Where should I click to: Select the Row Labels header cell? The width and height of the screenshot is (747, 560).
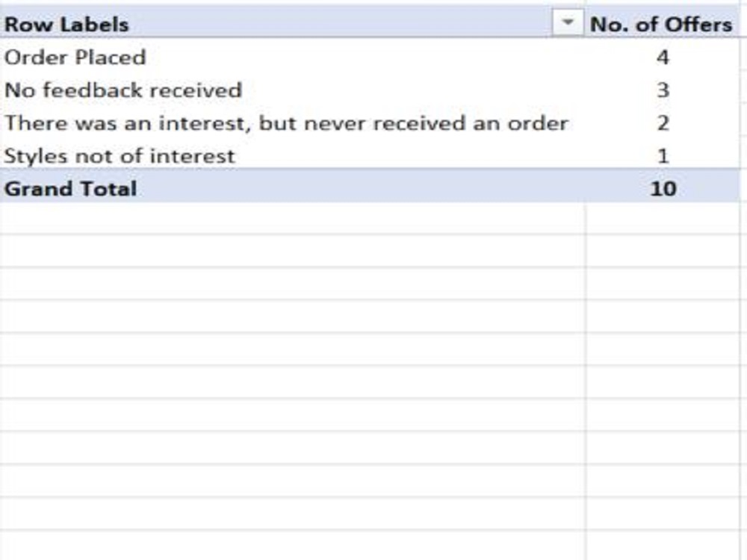[x=293, y=23]
